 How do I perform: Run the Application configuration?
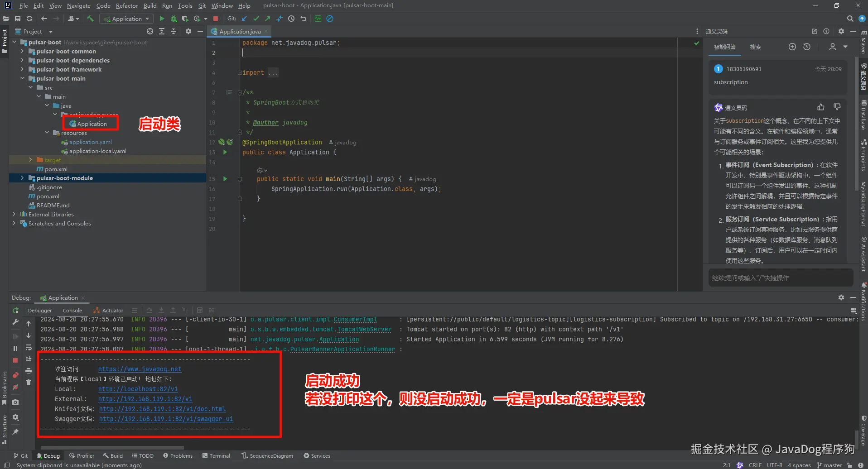(x=162, y=19)
